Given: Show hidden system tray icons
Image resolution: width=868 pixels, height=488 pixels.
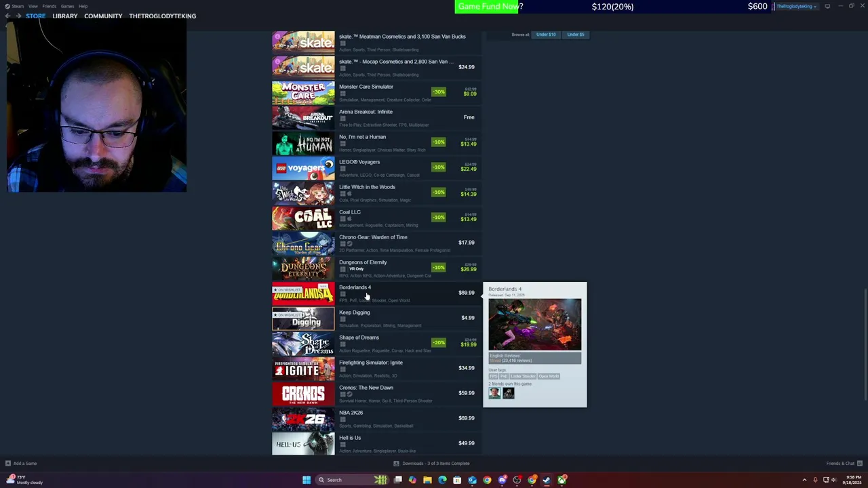Looking at the screenshot, I should coord(804,480).
